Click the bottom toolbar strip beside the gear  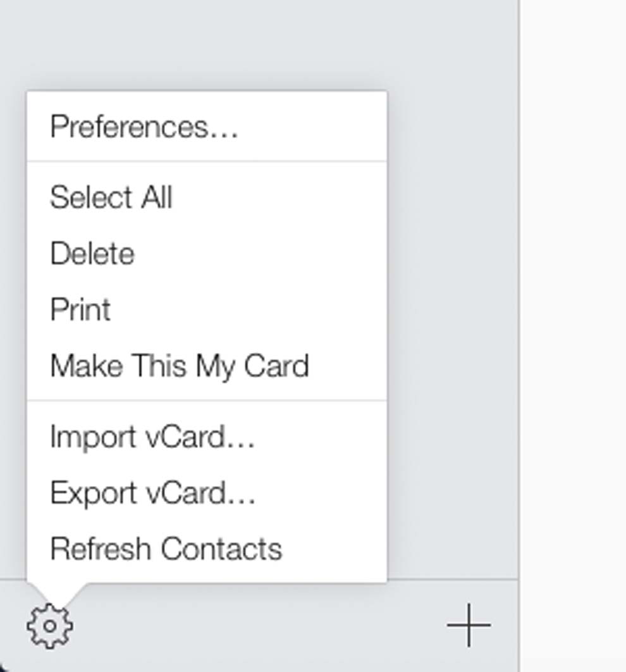click(x=257, y=626)
